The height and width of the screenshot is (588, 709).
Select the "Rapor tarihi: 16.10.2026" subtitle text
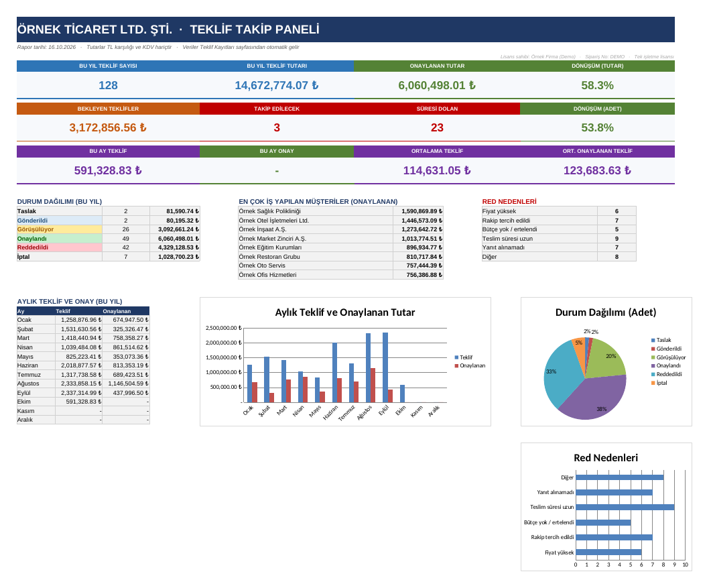pos(46,47)
